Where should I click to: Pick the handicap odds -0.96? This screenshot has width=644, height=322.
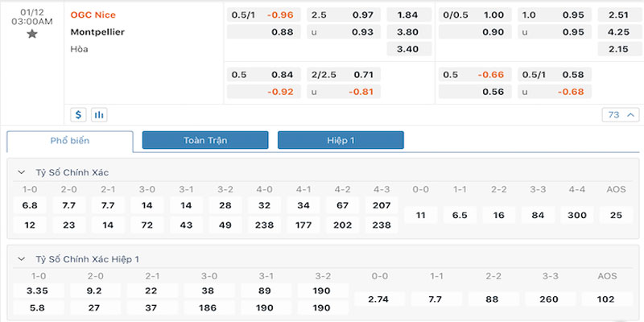click(279, 14)
